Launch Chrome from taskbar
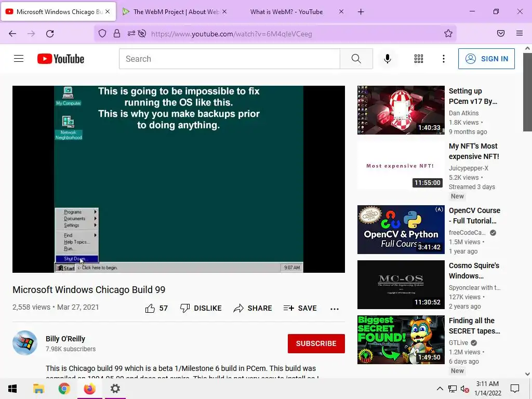The height and width of the screenshot is (399, 532). [x=64, y=389]
